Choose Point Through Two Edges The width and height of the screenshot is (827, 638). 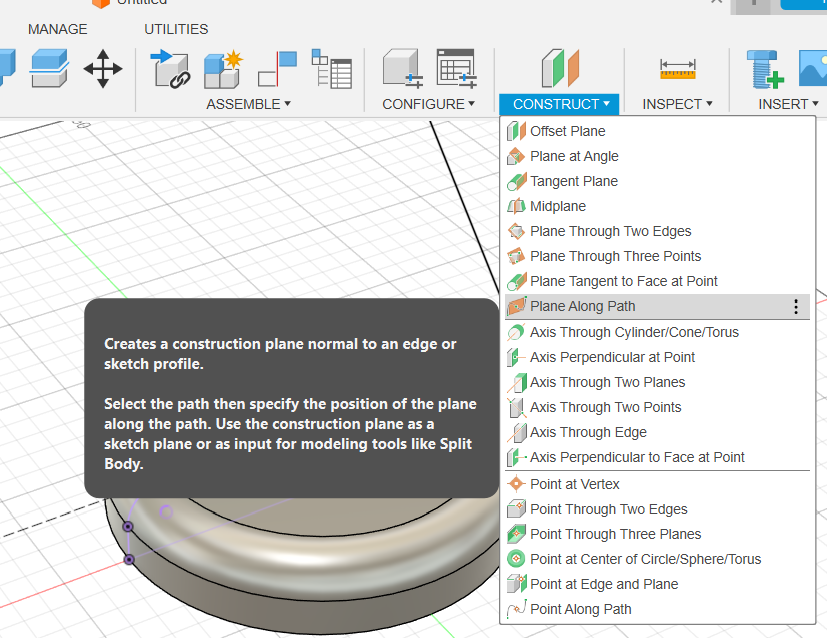[x=657, y=509]
